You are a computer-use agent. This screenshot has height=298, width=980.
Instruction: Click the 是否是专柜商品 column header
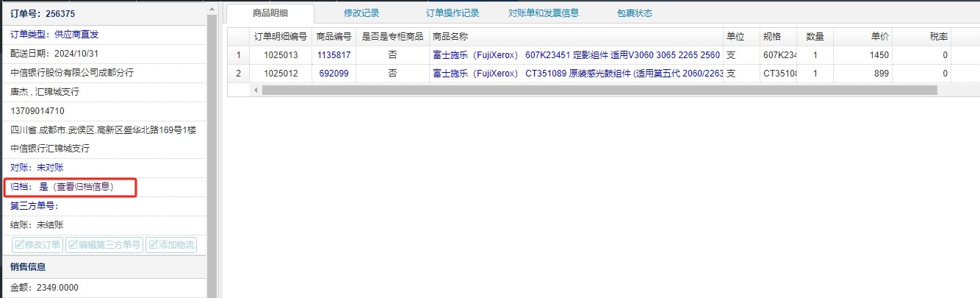[x=392, y=36]
